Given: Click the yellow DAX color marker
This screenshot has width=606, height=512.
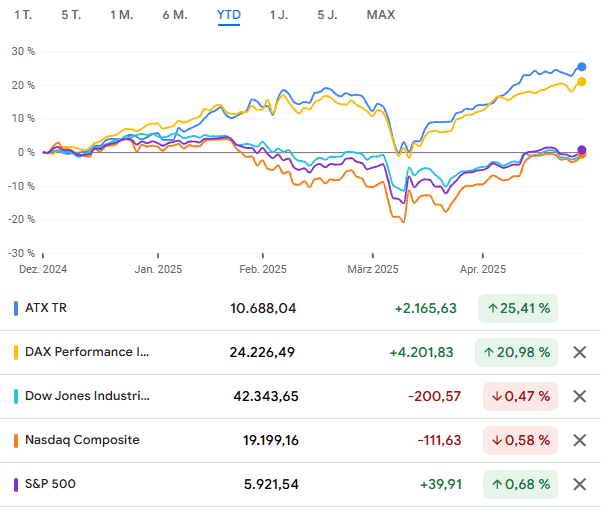Looking at the screenshot, I should coord(16,353).
